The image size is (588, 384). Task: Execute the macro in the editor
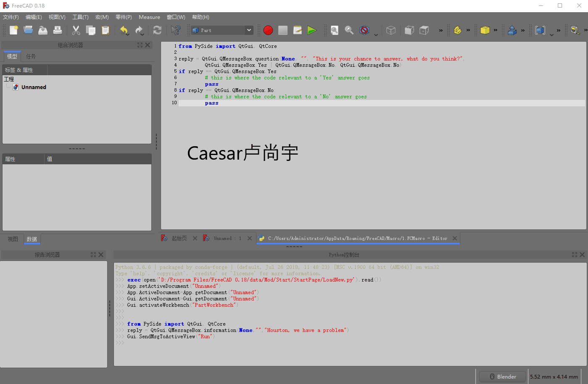pyautogui.click(x=311, y=30)
